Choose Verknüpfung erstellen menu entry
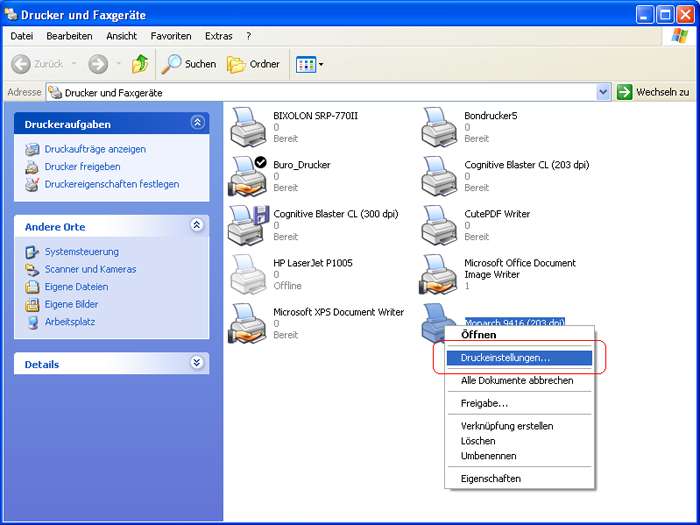This screenshot has height=525, width=700. coord(520,426)
